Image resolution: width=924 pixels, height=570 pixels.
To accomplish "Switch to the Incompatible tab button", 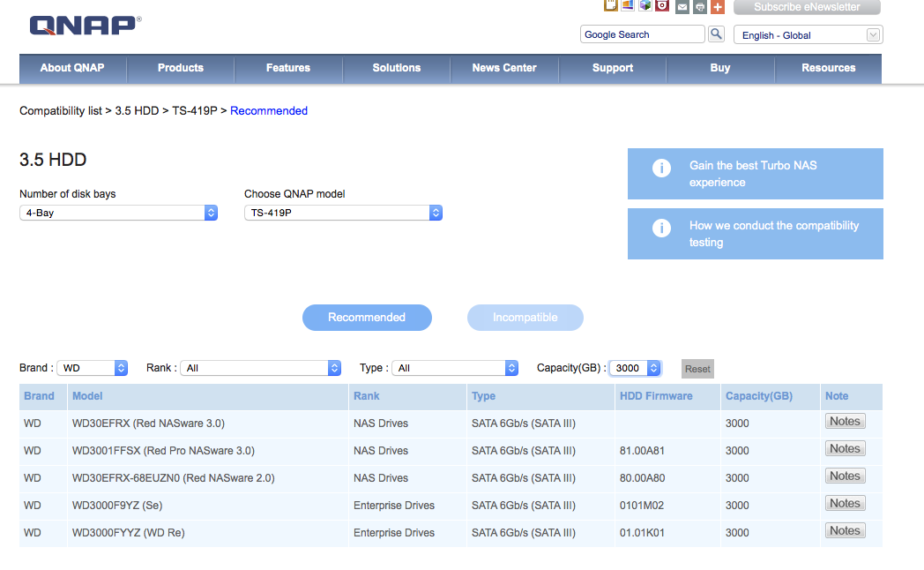I will click(525, 318).
